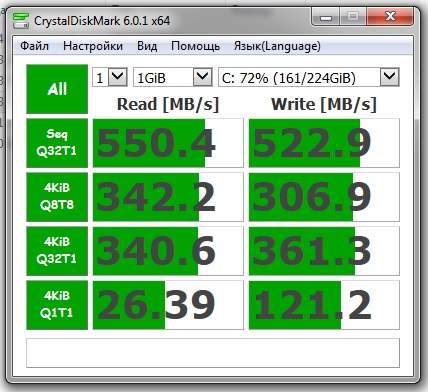Open the Настройки menu
The height and width of the screenshot is (392, 428).
[93, 46]
